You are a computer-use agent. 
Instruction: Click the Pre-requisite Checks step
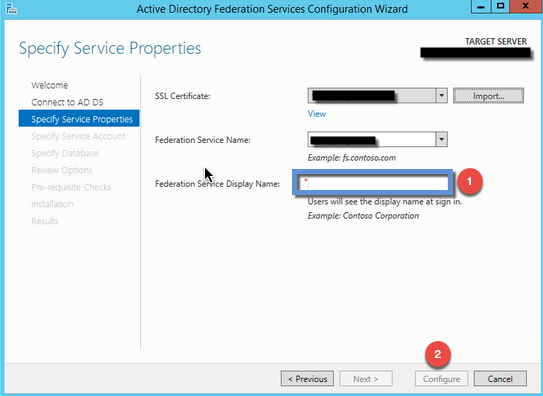[x=71, y=187]
